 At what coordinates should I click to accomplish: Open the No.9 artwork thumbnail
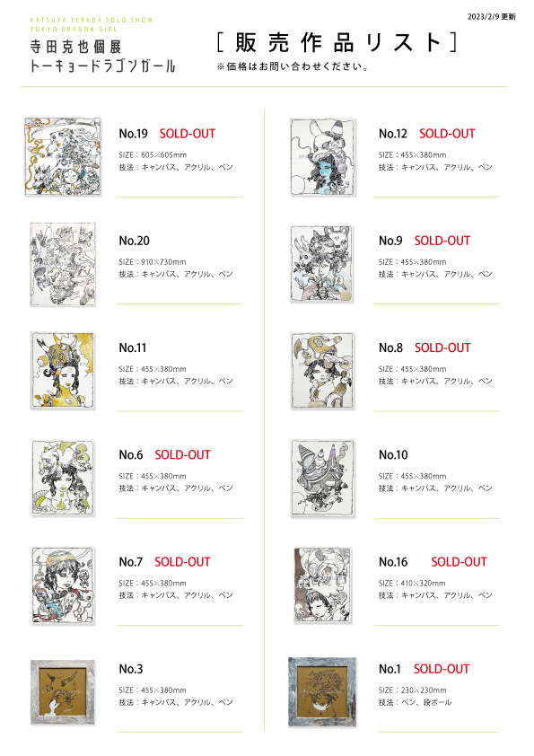[x=322, y=264]
